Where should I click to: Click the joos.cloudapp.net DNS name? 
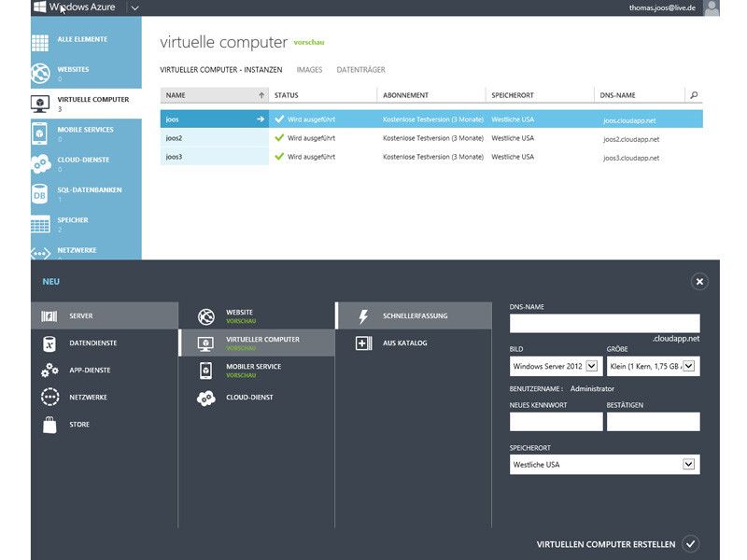[629, 120]
